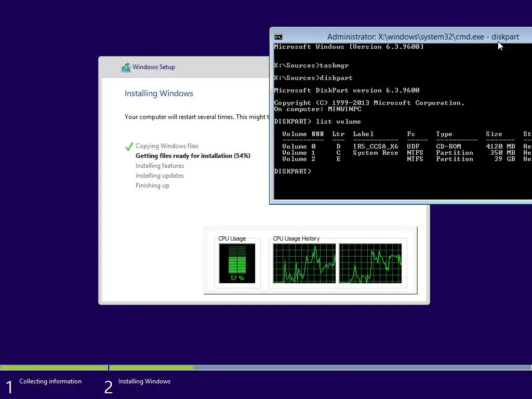Click the 'CPU Usage History' label
Image resolution: width=532 pixels, height=399 pixels.
tap(296, 238)
